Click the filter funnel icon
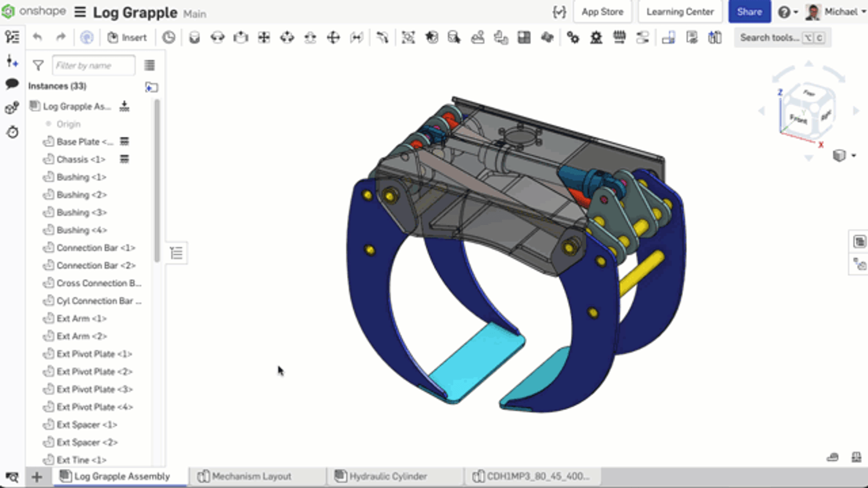 [x=38, y=66]
